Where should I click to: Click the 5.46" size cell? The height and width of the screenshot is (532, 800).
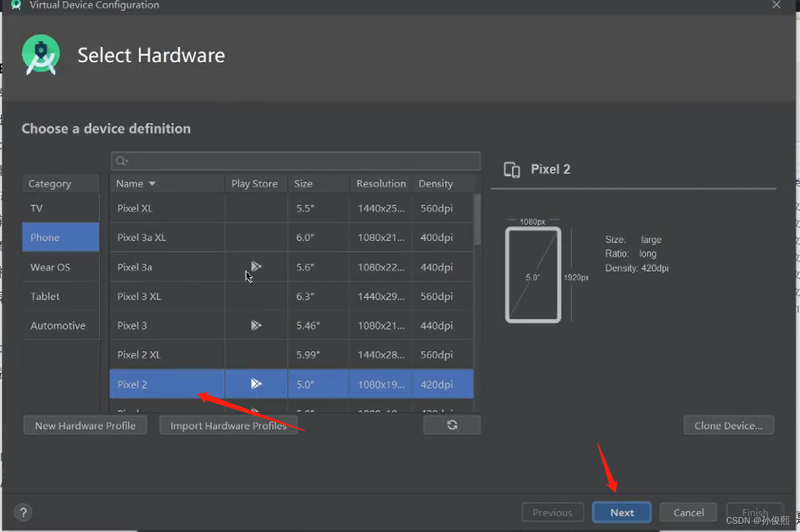coord(319,325)
